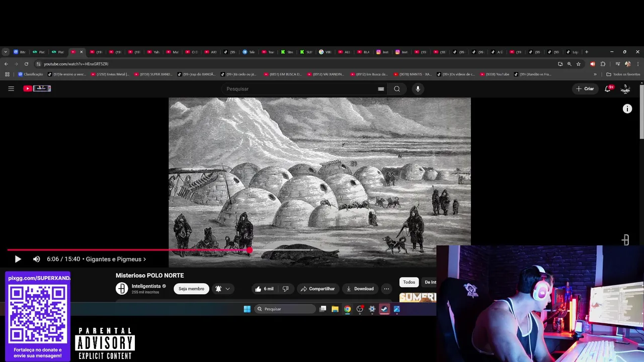Image resolution: width=644 pixels, height=362 pixels.
Task: Open the Classificação bookmark
Action: pos(31,74)
